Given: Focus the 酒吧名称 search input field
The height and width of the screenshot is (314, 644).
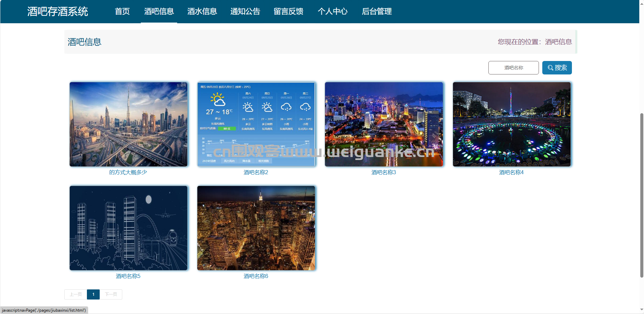Looking at the screenshot, I should (x=514, y=68).
